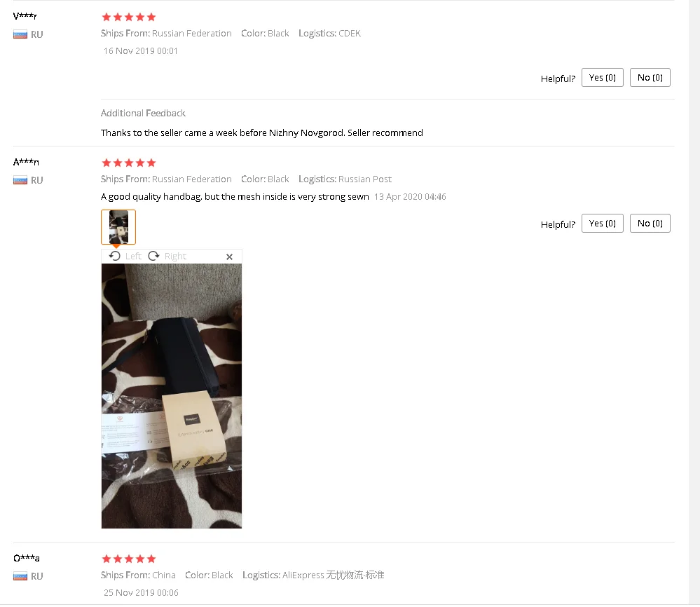Click the username O***a

(27, 558)
